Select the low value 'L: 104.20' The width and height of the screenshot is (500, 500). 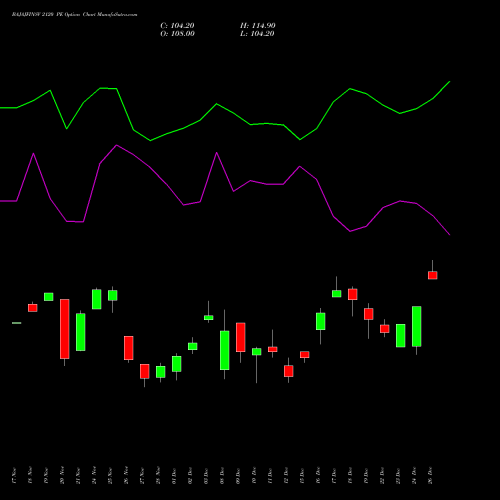pos(257,34)
